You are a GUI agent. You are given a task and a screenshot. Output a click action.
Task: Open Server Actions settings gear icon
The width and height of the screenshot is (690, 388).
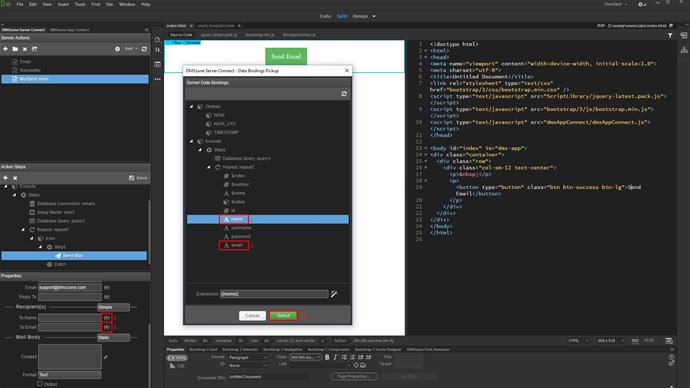pyautogui.click(x=117, y=49)
